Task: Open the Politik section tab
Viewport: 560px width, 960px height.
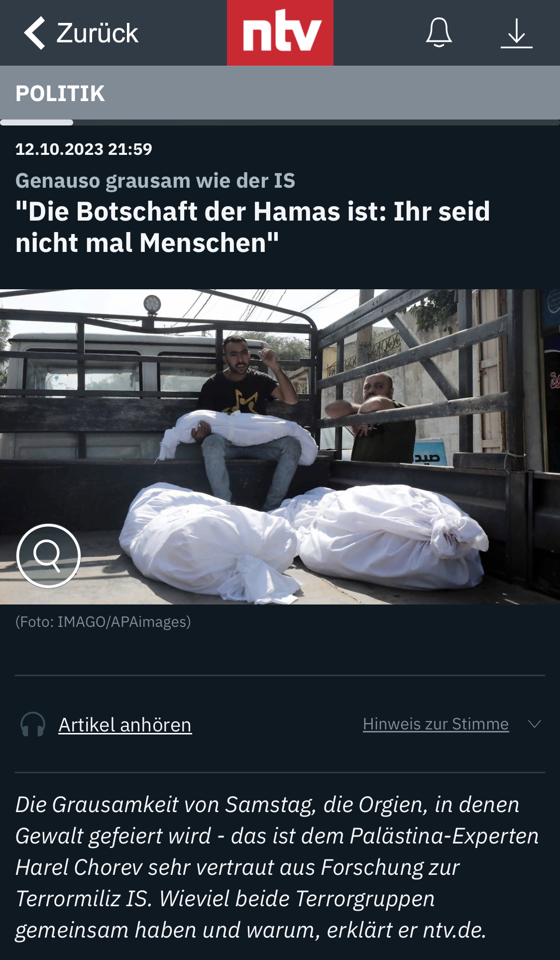Action: [60, 94]
